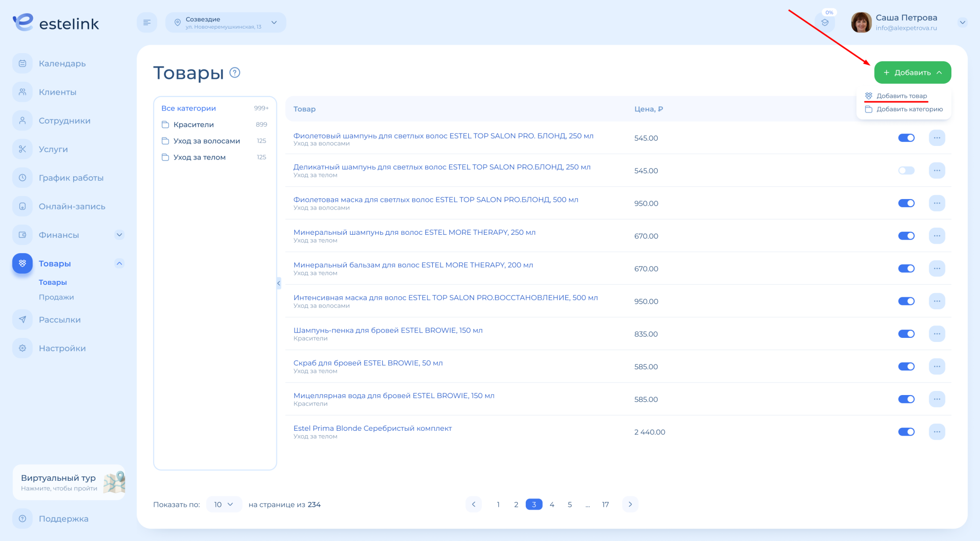Image resolution: width=980 pixels, height=541 pixels.
Task: Open the Продажи submenu item
Action: tap(56, 297)
